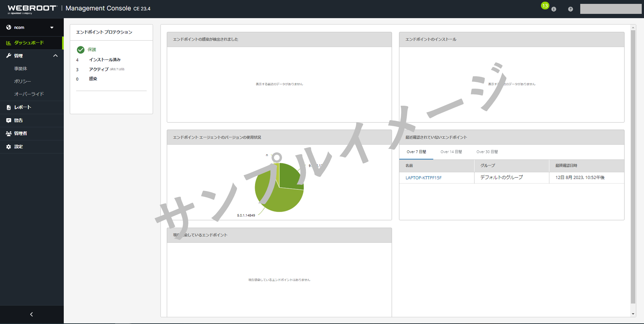Screen dimensions: 644x324
Task: Switch to the Over 30 日間 tab
Action: (x=487, y=152)
